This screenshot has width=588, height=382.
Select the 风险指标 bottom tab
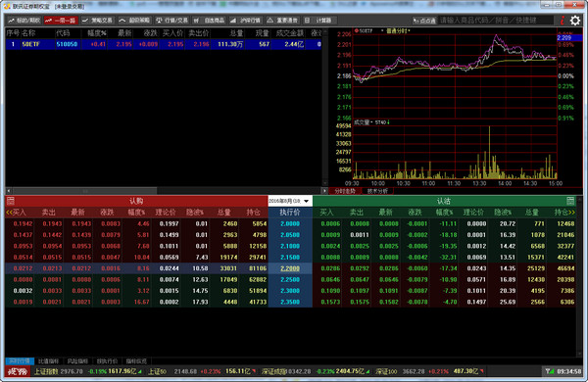coord(77,361)
